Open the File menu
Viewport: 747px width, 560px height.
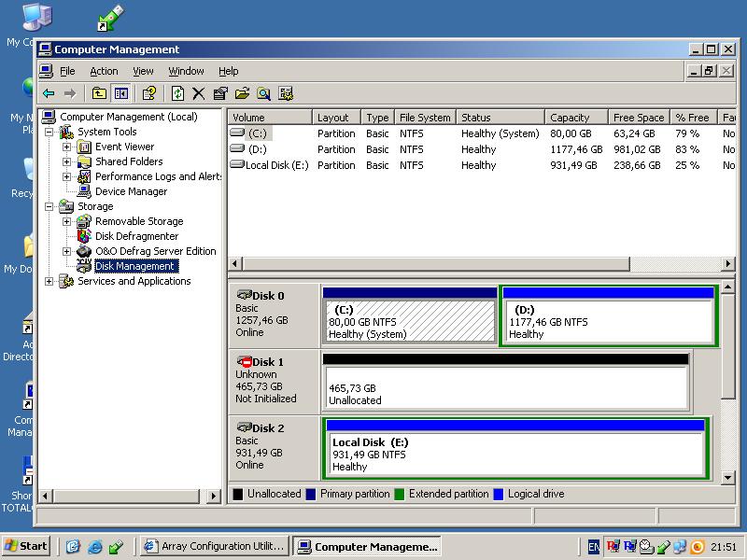pyautogui.click(x=67, y=71)
